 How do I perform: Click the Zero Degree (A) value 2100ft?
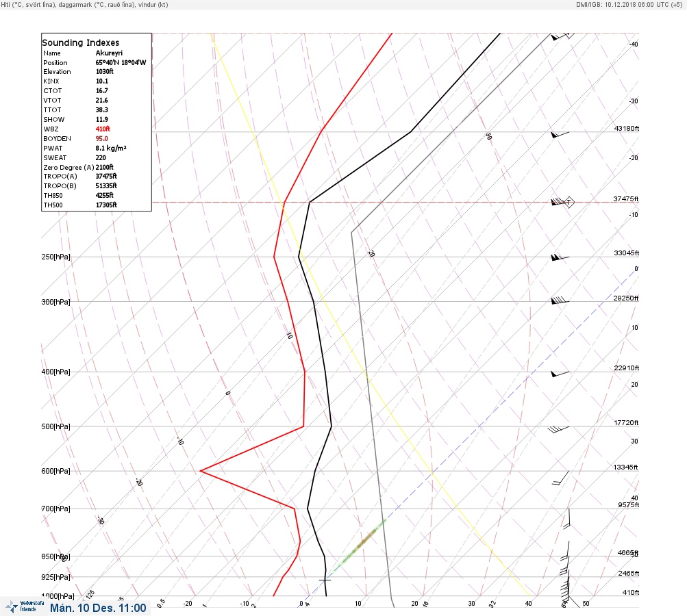point(104,167)
